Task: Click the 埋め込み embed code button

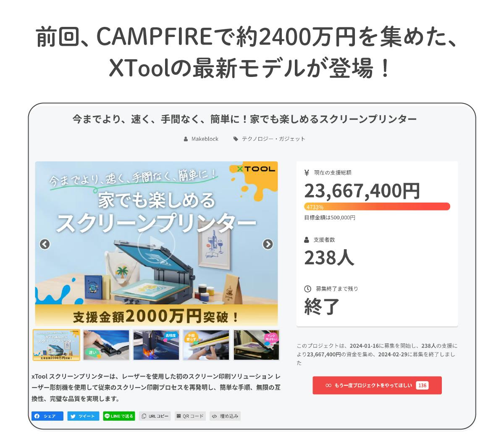Action: 225,416
